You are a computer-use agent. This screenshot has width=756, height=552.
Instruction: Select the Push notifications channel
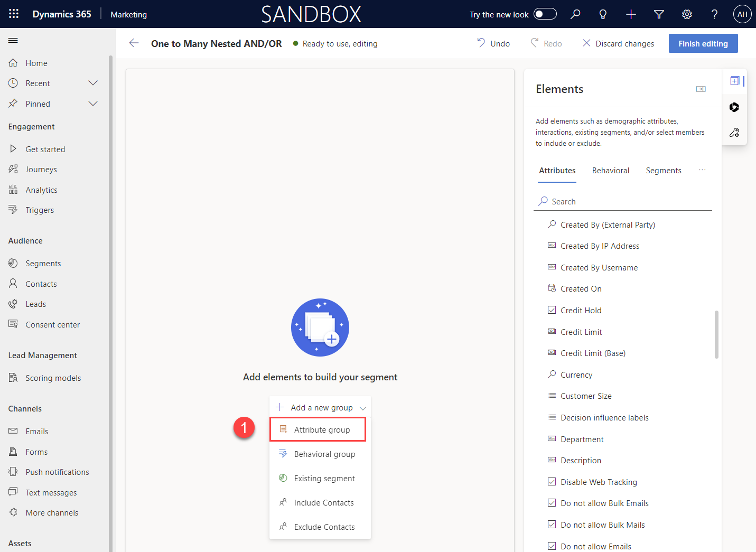coord(57,472)
